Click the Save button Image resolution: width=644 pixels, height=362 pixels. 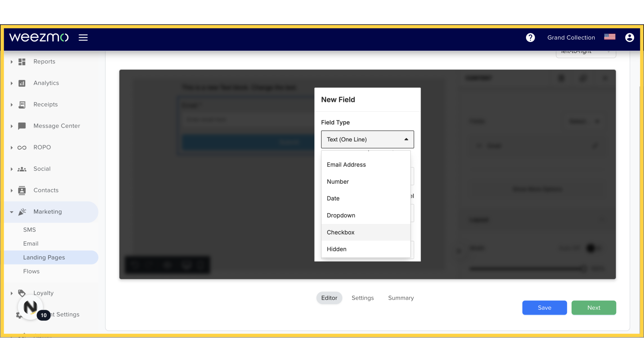tap(544, 308)
